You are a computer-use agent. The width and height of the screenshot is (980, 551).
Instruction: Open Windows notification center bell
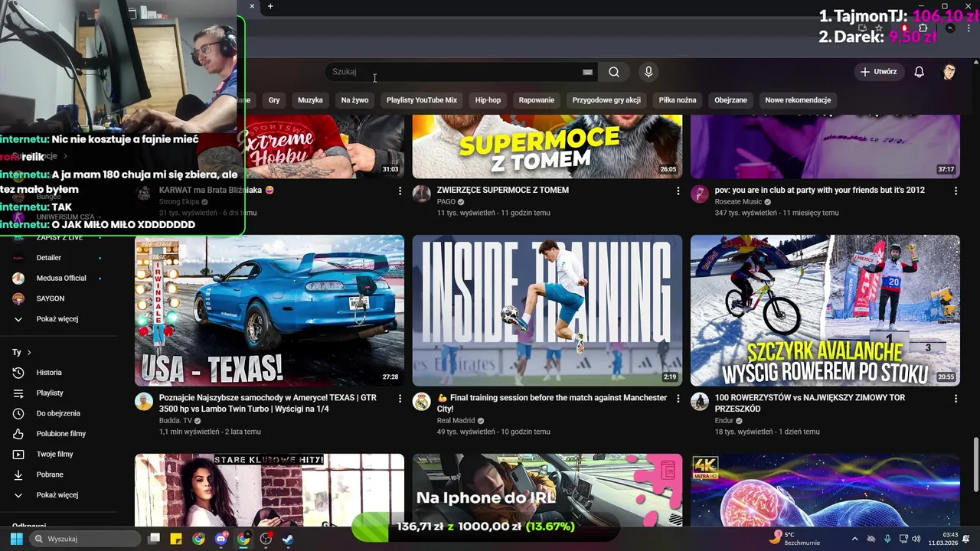point(966,539)
